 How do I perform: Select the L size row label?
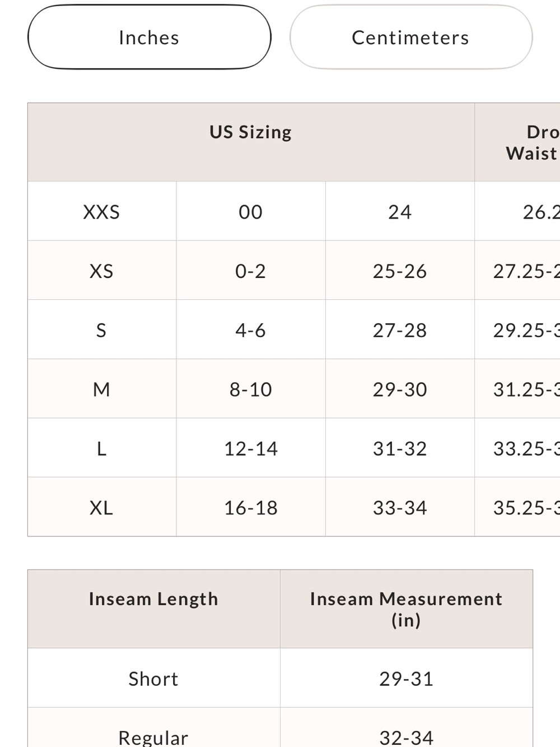click(102, 448)
